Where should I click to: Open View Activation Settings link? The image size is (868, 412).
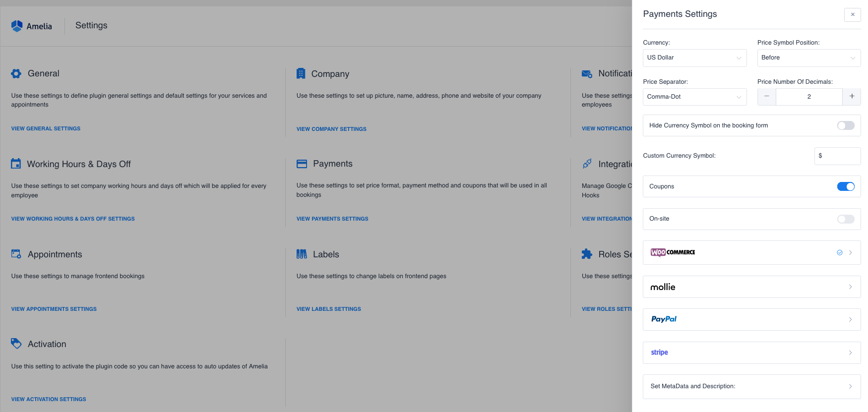point(49,399)
